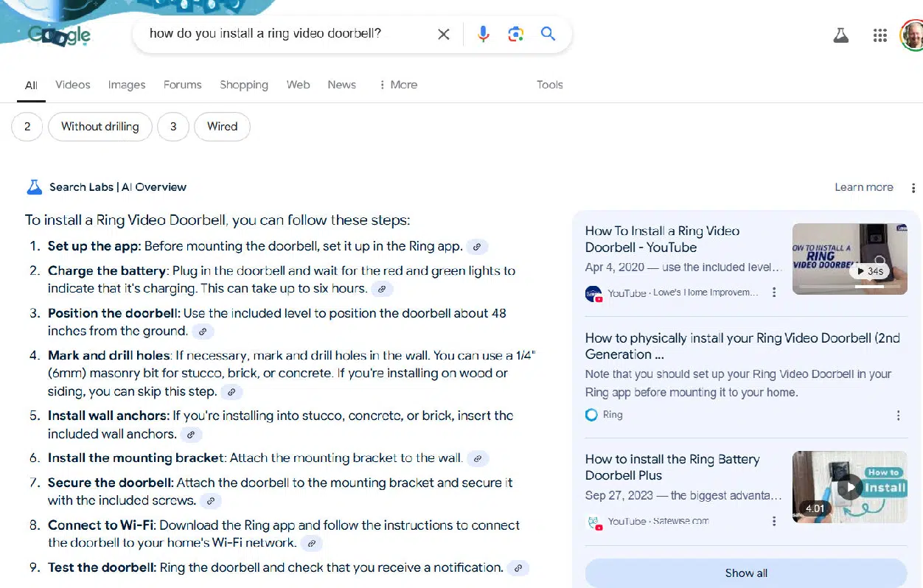Click link icon after Connect to Wi-Fi step
The height and width of the screenshot is (588, 923).
pos(312,544)
